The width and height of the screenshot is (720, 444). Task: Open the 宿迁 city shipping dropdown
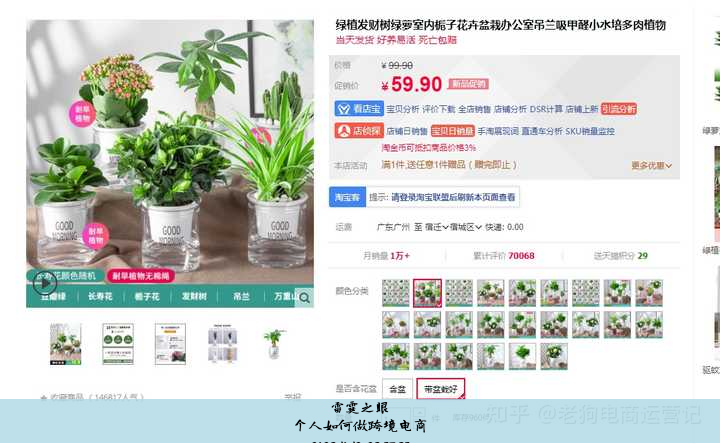pos(436,227)
